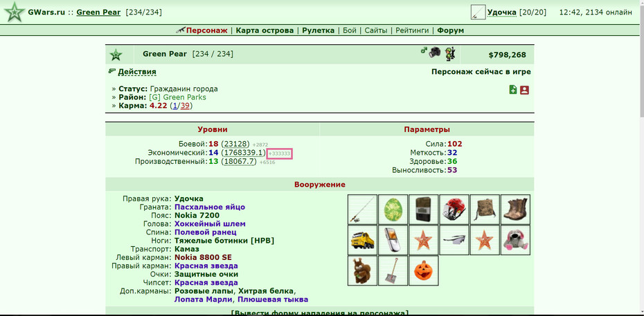Open the Nokia 7200 belt item thumbnail
This screenshot has height=316, width=644.
(x=423, y=209)
